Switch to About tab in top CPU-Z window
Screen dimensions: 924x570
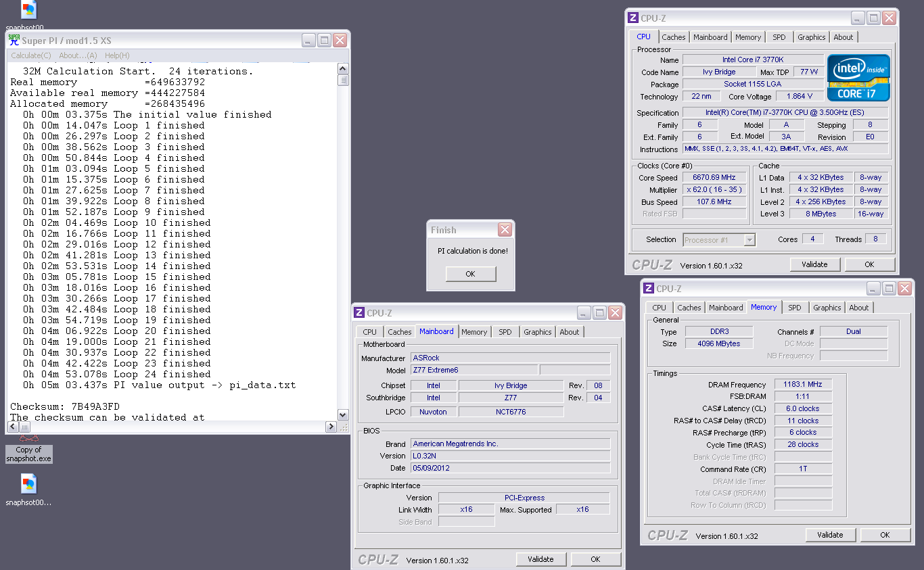(x=844, y=37)
